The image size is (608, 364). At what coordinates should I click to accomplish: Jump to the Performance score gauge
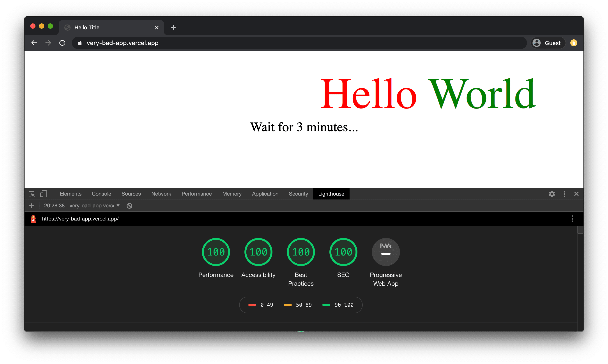(x=216, y=252)
